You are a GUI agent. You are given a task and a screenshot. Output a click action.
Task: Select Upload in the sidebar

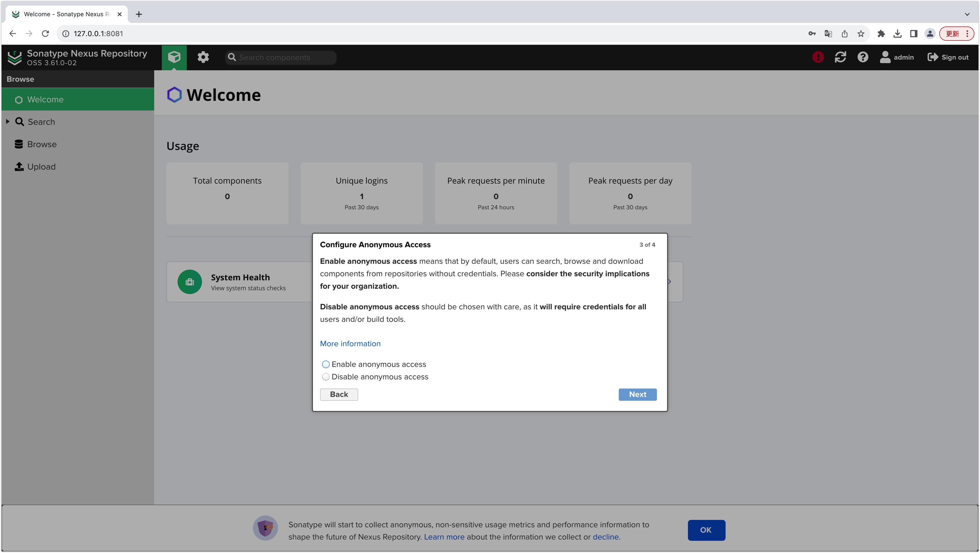click(x=78, y=167)
